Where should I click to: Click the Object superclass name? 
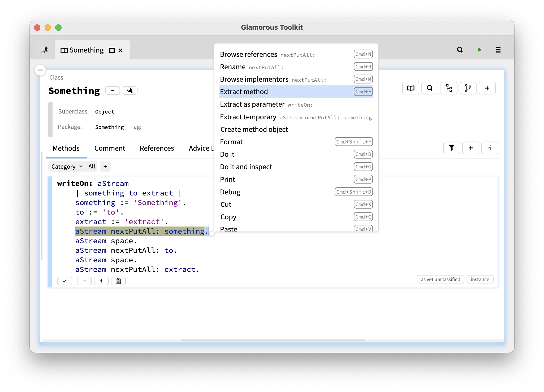(105, 112)
